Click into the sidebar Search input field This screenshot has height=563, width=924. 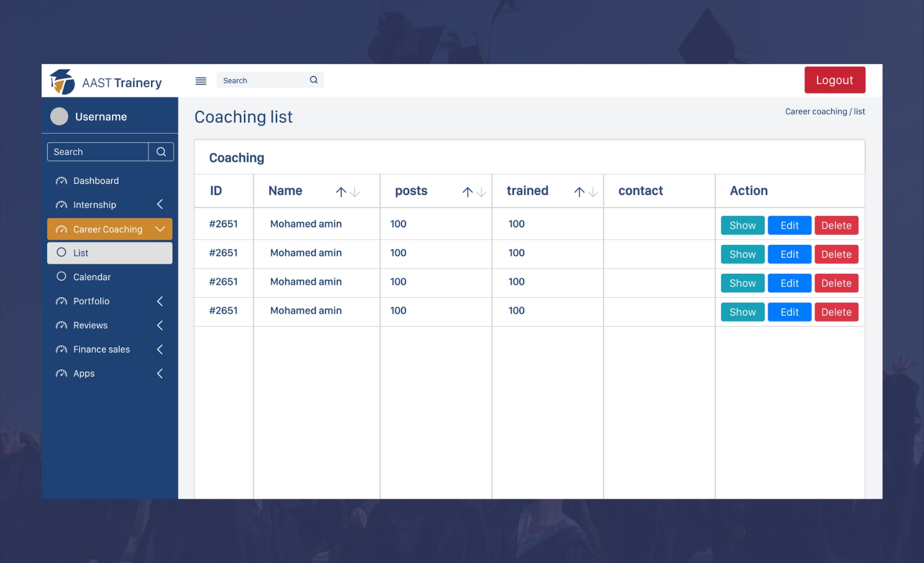click(x=98, y=151)
